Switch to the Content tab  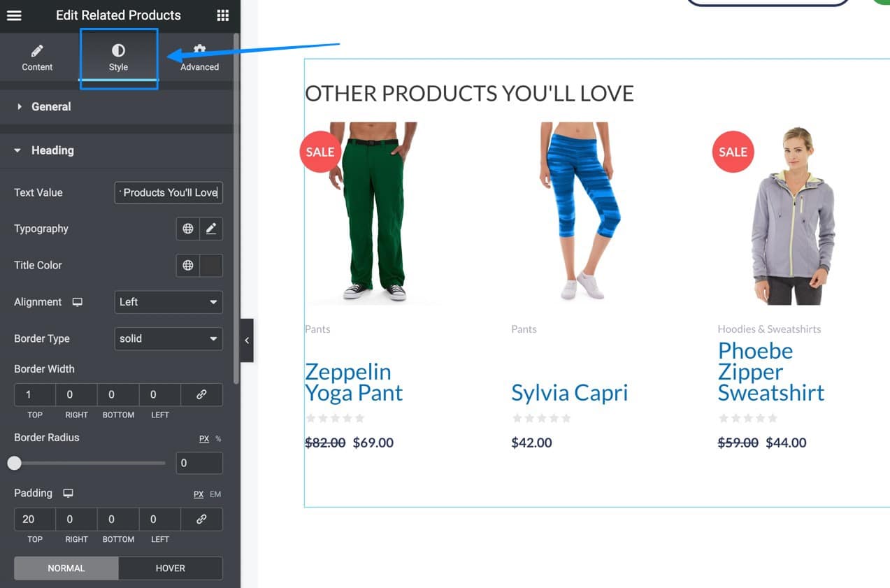point(37,57)
